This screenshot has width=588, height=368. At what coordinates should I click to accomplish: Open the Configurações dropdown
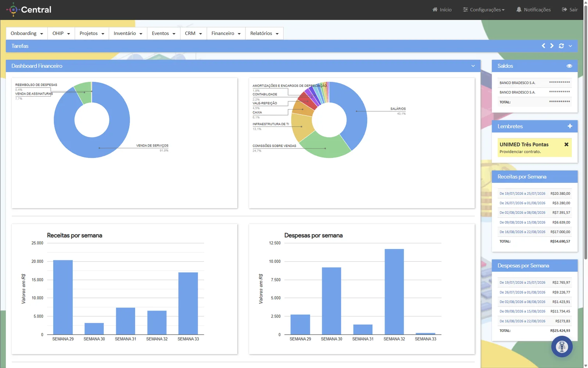point(484,10)
